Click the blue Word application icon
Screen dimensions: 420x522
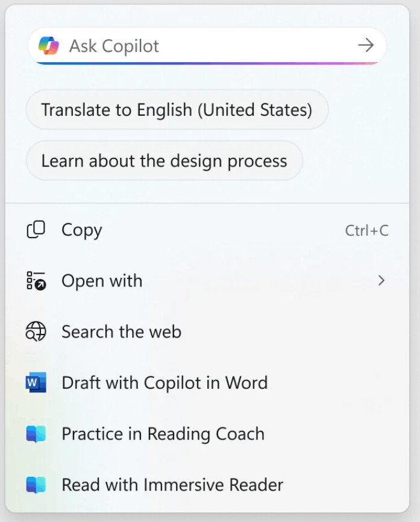(x=36, y=383)
